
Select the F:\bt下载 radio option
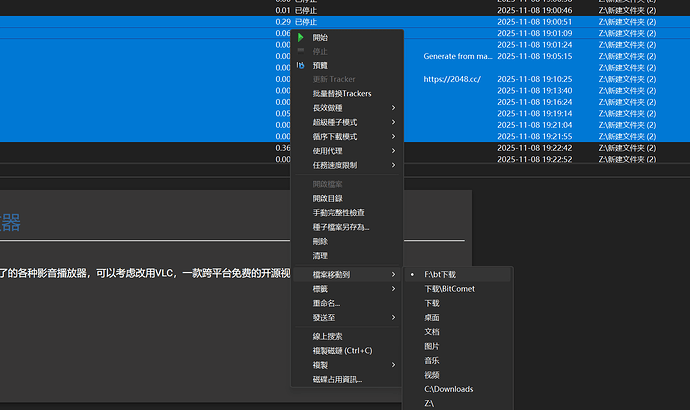pos(413,274)
